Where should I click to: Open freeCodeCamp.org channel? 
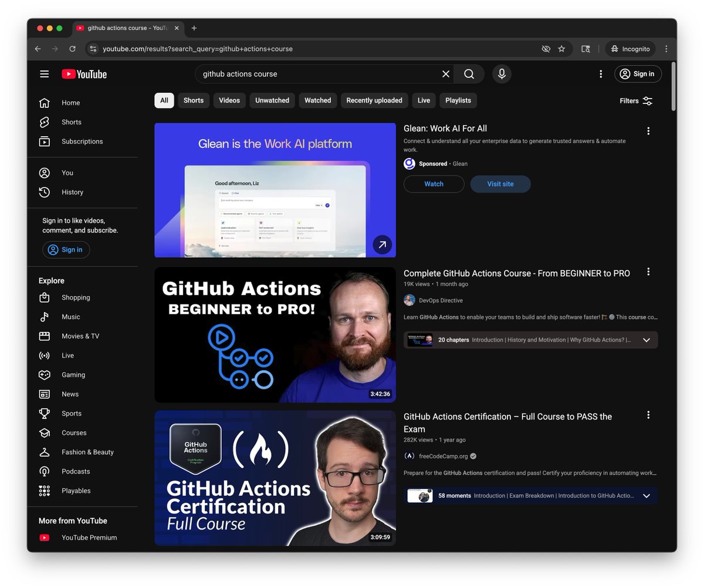pyautogui.click(x=444, y=456)
